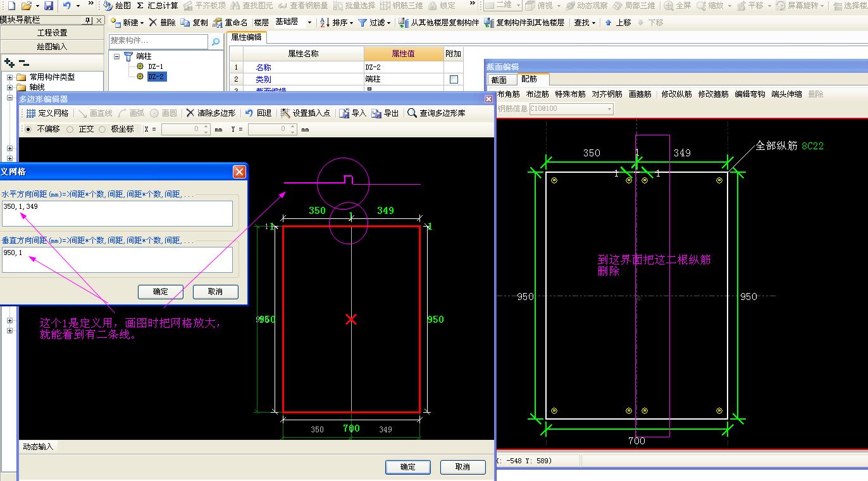Expand the 常用构件类型 folder
The image size is (868, 481).
click(10, 77)
